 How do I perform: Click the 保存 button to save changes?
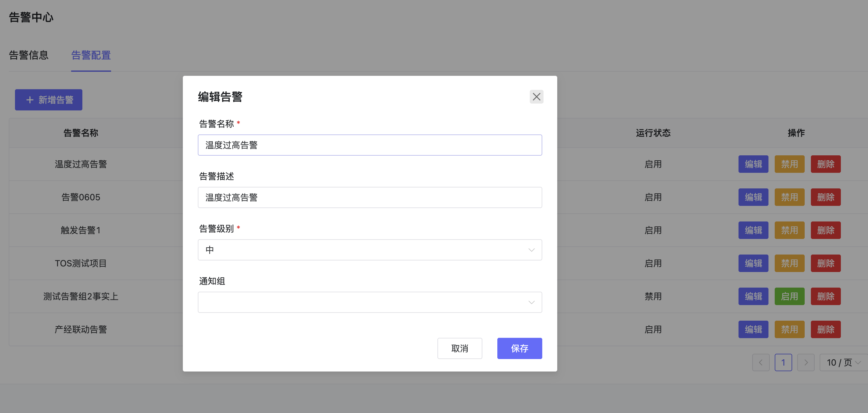click(x=519, y=348)
